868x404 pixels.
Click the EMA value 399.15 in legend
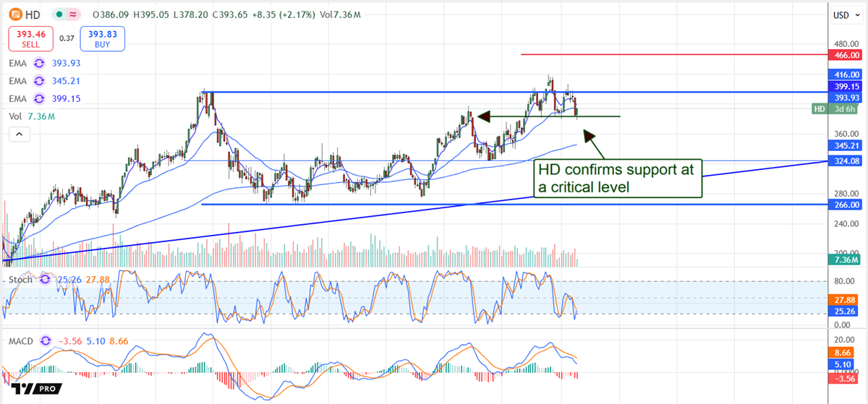coord(66,98)
